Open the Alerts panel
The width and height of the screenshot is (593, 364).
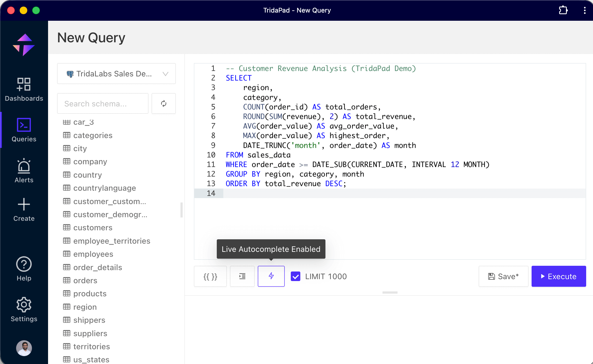pyautogui.click(x=24, y=171)
